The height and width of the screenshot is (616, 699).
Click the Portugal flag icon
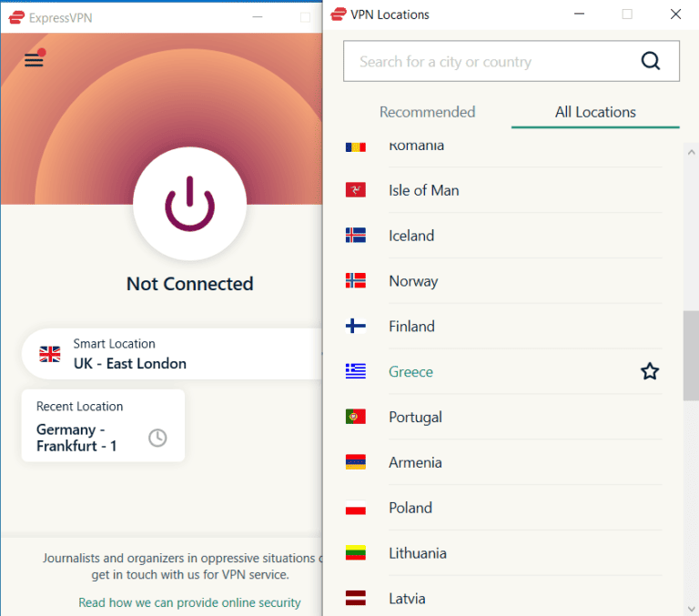[x=356, y=417]
